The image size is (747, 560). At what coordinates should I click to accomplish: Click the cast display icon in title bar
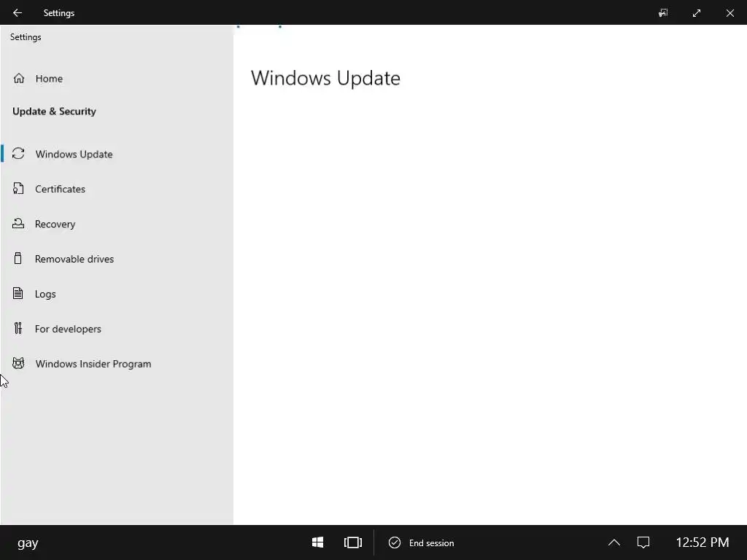[663, 13]
